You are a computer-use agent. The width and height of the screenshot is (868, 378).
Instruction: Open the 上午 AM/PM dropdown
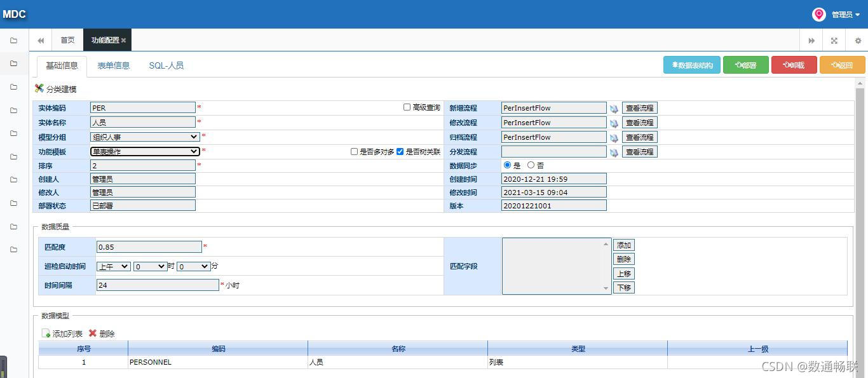click(114, 267)
